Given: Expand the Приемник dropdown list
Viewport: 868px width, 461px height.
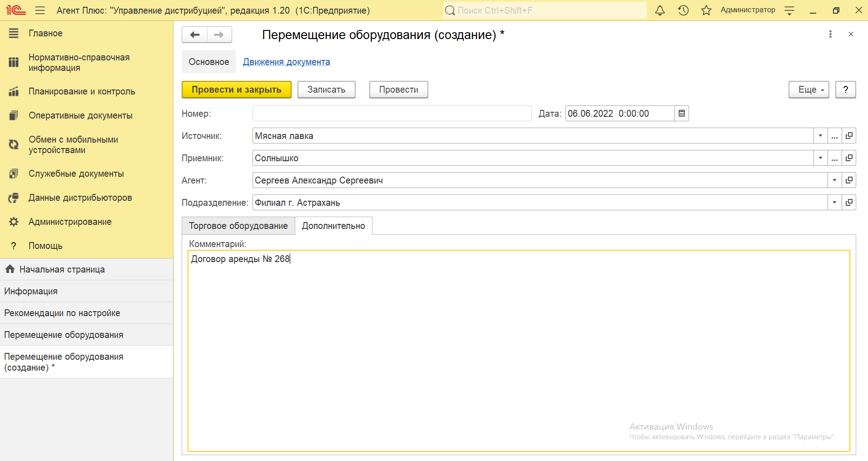Looking at the screenshot, I should (x=820, y=158).
